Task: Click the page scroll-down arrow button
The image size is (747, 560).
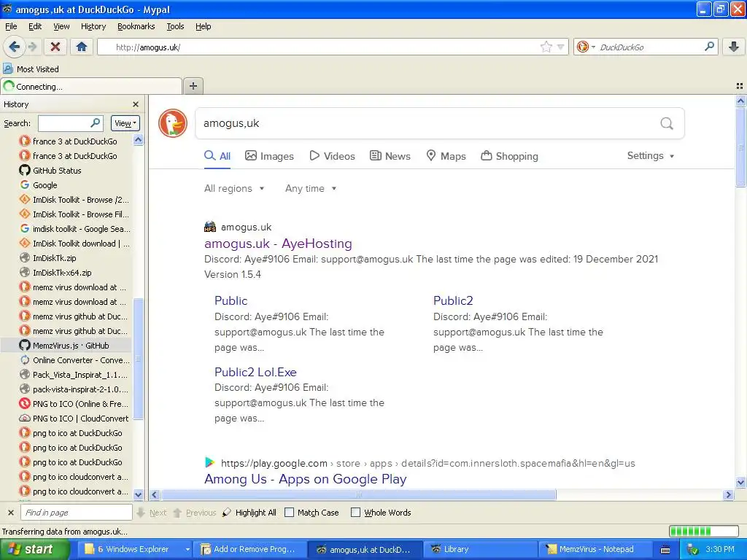Action: pos(740,483)
